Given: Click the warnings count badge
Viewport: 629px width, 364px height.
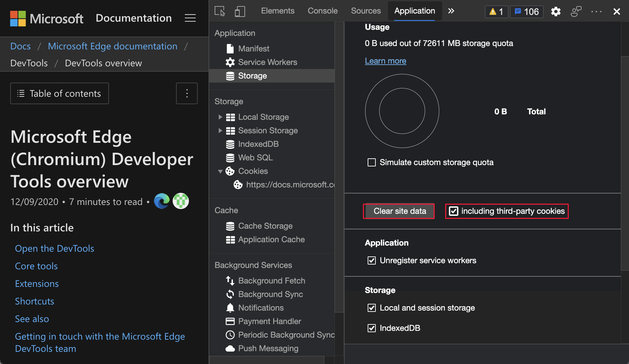Looking at the screenshot, I should click(496, 12).
